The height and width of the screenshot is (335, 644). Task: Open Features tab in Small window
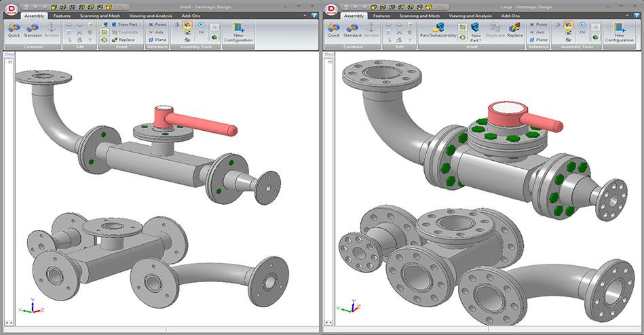62,15
